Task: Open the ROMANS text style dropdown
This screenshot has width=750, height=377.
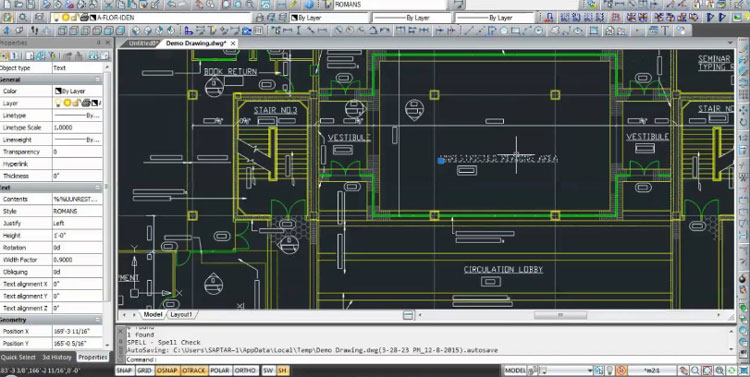Action: click(x=390, y=4)
